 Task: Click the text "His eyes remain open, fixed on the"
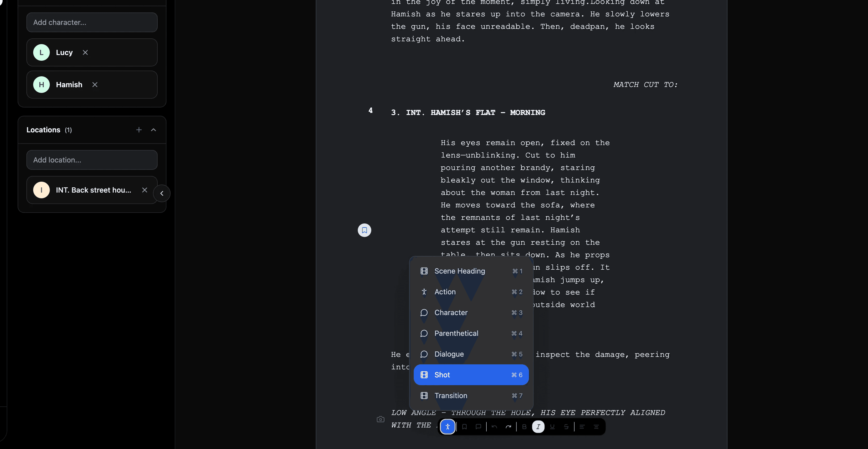click(525, 143)
